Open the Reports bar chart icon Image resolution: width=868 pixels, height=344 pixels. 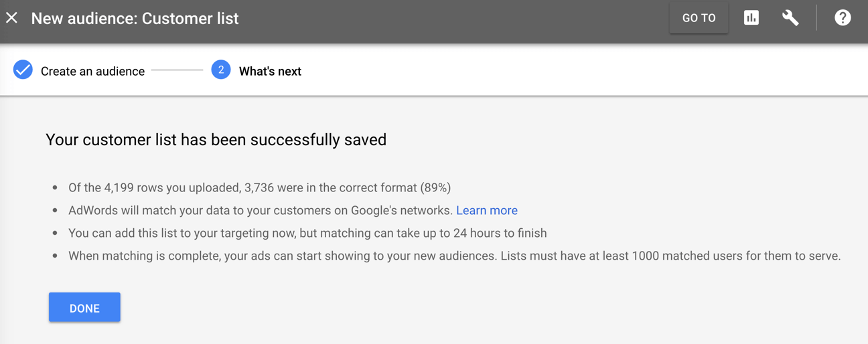(751, 18)
